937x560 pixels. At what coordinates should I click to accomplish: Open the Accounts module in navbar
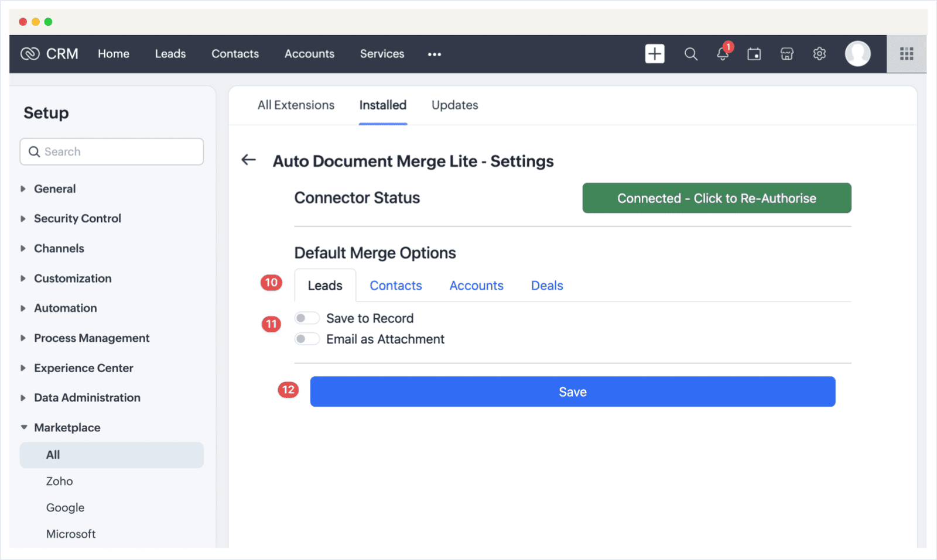[309, 54]
